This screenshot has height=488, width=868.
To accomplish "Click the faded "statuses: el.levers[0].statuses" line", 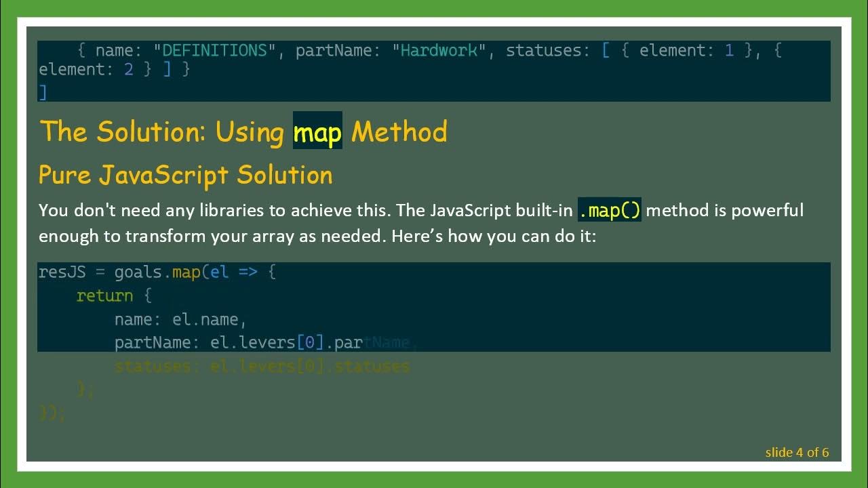I will [262, 366].
